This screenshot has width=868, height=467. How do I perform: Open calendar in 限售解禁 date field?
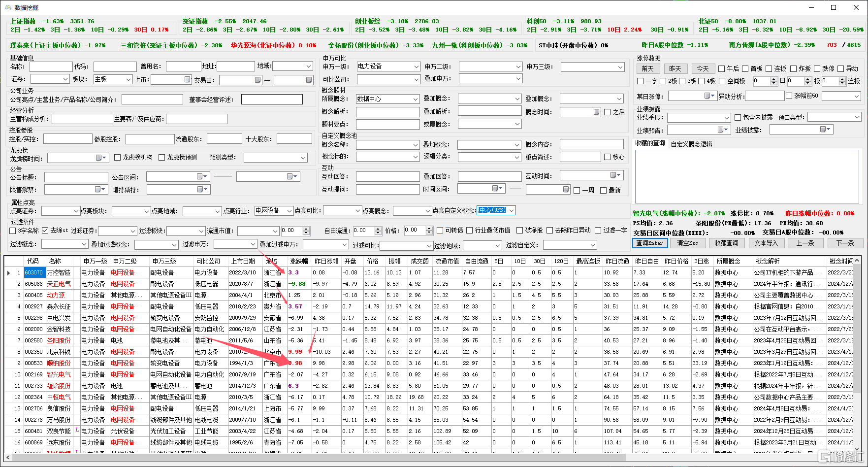[x=99, y=189]
